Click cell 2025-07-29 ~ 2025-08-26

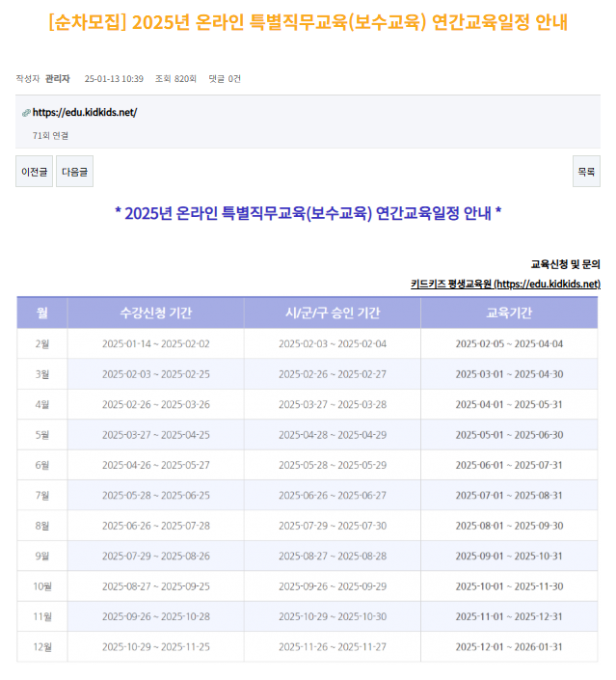[x=156, y=556]
